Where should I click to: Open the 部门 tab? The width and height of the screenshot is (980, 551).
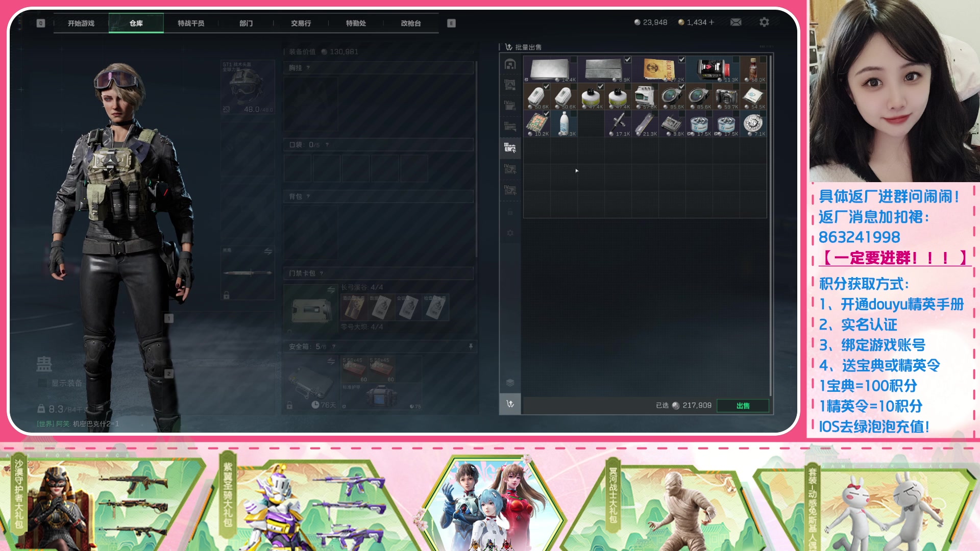(246, 23)
